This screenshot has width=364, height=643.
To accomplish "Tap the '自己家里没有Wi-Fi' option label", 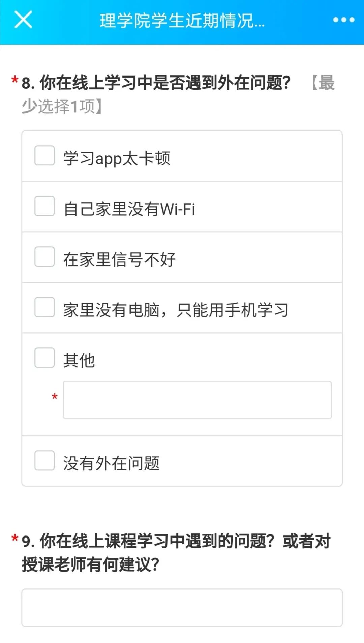I will 129,209.
